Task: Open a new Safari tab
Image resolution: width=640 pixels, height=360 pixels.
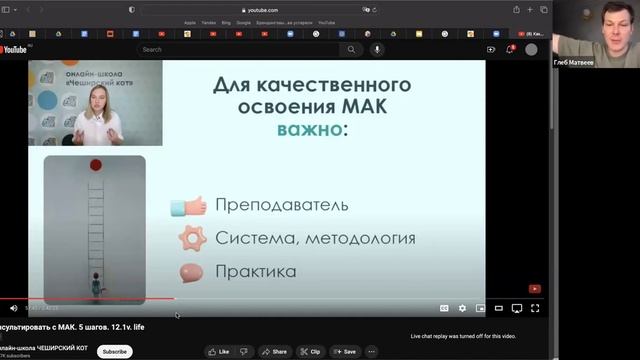Action: point(530,9)
